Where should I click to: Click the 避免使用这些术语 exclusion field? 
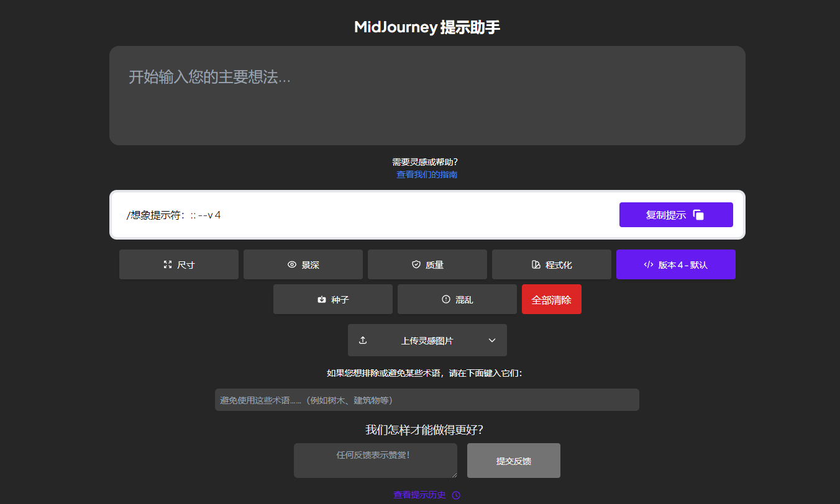pos(427,399)
